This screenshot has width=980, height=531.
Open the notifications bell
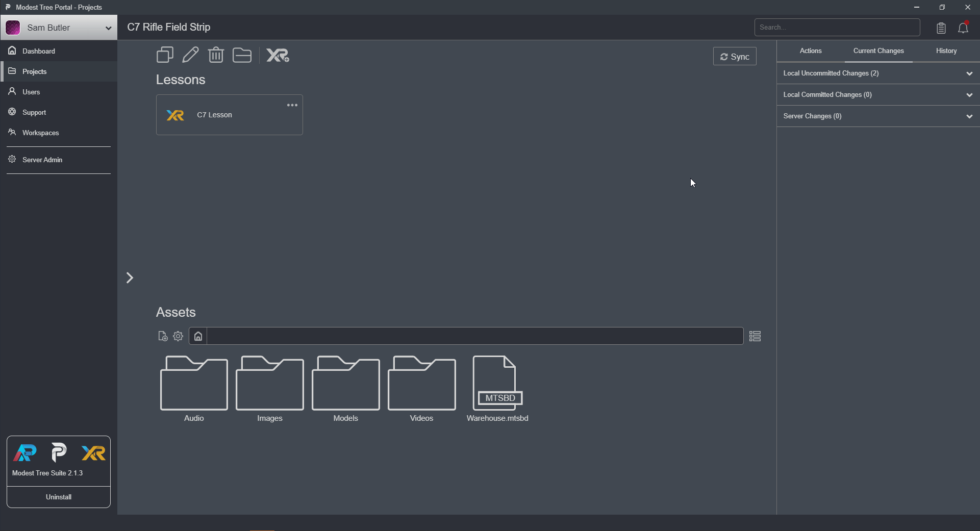963,28
